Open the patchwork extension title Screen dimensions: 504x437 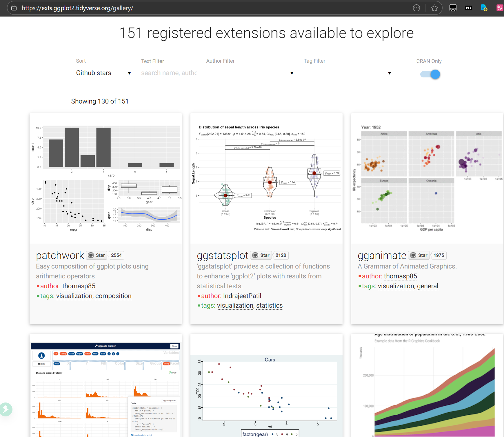[x=60, y=255]
